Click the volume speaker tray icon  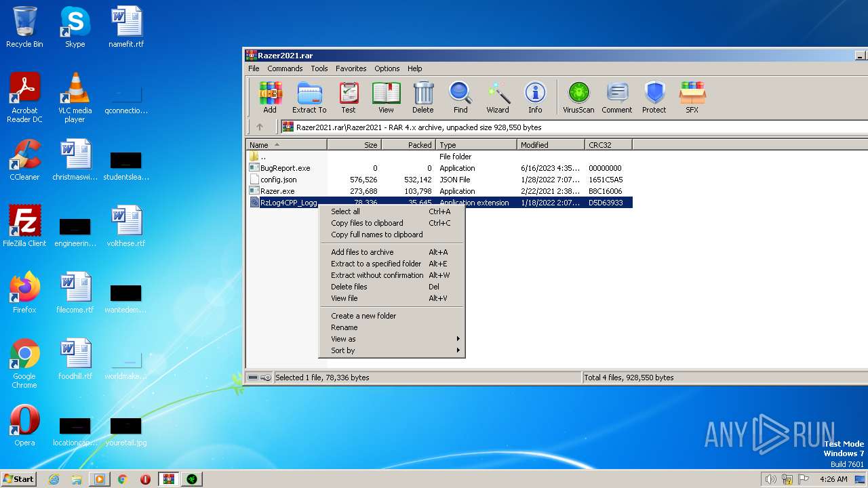pos(770,479)
